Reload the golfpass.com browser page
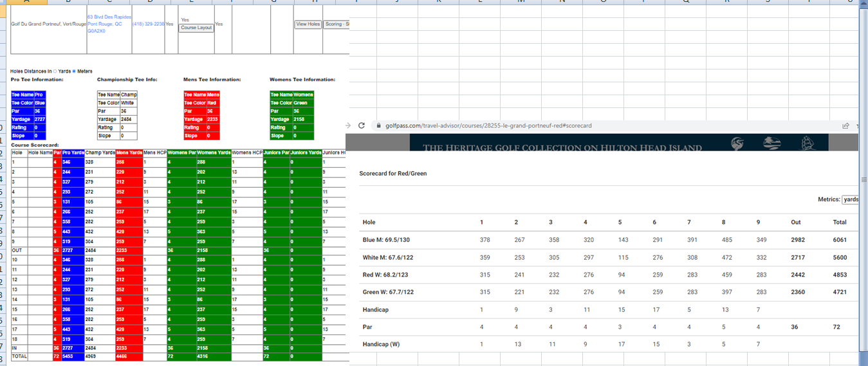Screen dimensions: 868x366 point(362,125)
